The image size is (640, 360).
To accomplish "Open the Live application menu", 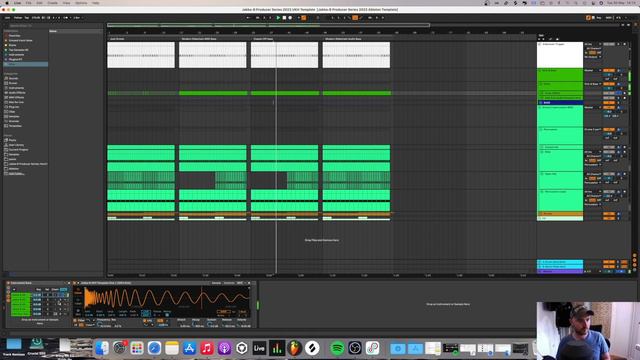I will click(x=18, y=3).
